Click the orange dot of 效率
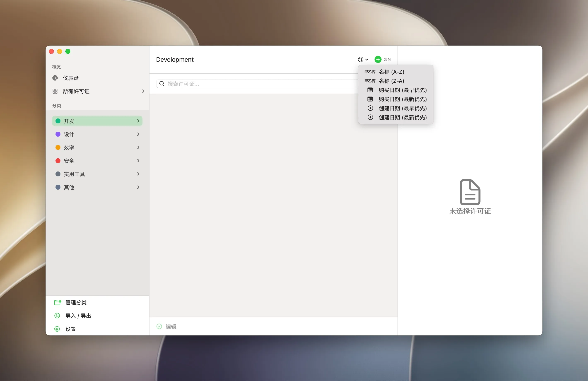 pos(58,147)
